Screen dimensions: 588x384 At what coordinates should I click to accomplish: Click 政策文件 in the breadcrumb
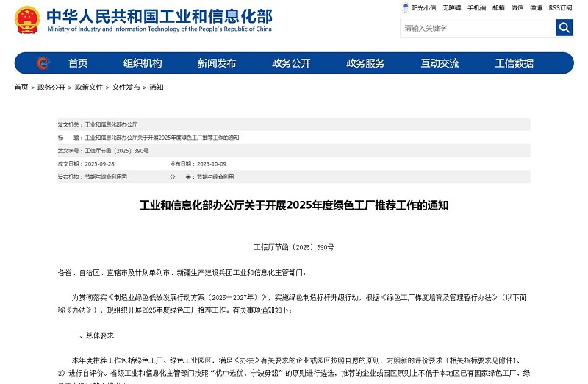[89, 88]
